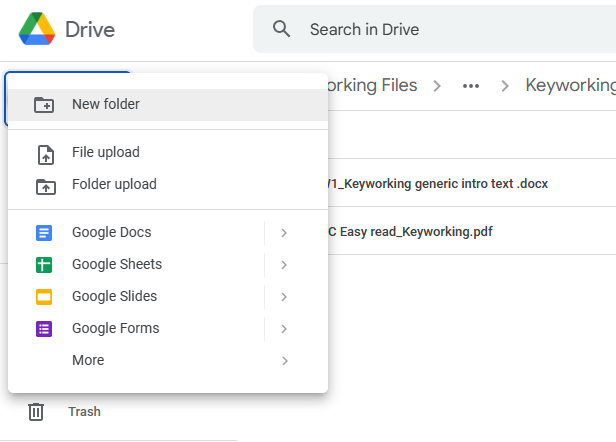The height and width of the screenshot is (442, 616).
Task: Click the Trash bin icon
Action: point(36,411)
